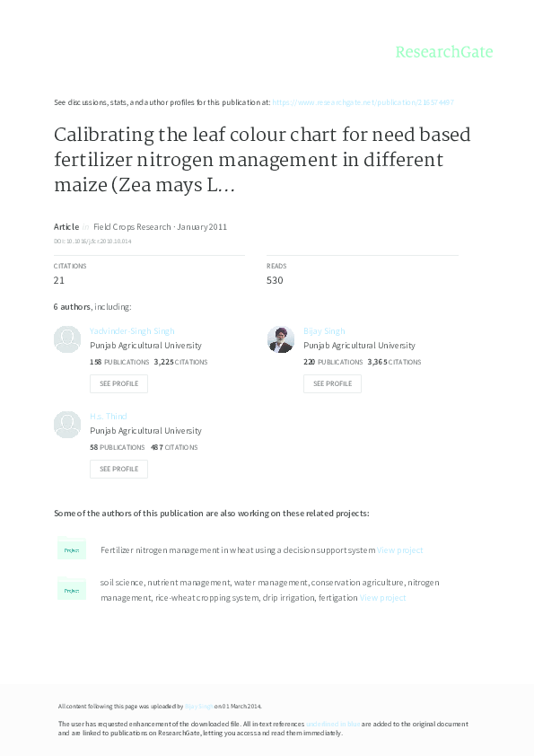Image resolution: width=534 pixels, height=756 pixels.
Task: Open the first project badge icon
Action: (x=72, y=549)
